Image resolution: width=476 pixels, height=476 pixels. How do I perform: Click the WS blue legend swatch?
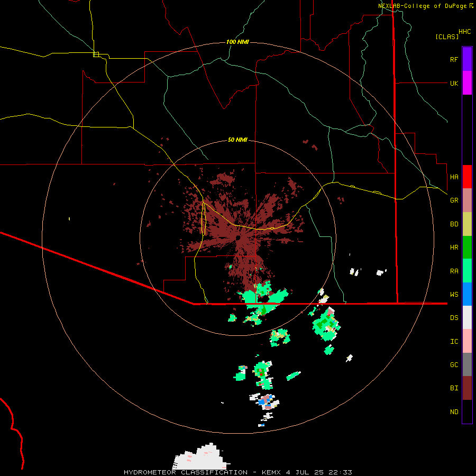467,294
